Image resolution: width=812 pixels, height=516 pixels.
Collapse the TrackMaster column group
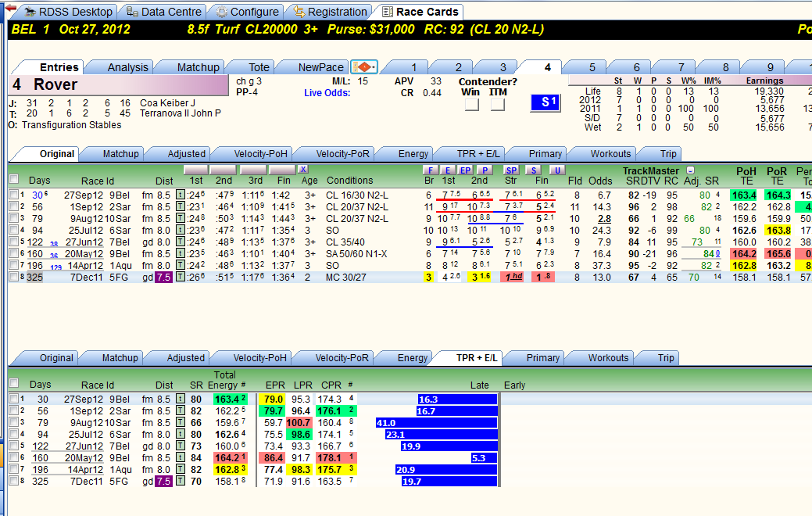click(x=690, y=170)
